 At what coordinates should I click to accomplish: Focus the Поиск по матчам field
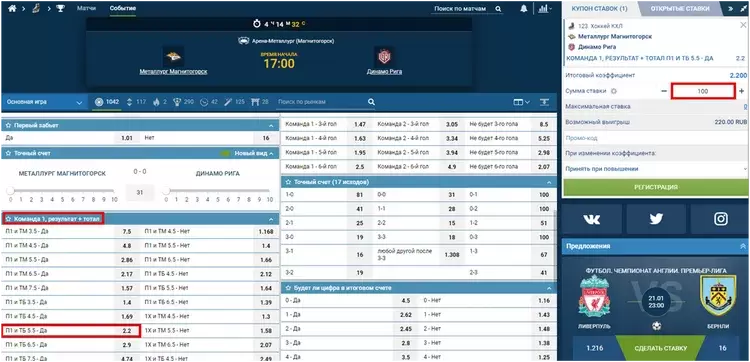(x=461, y=9)
